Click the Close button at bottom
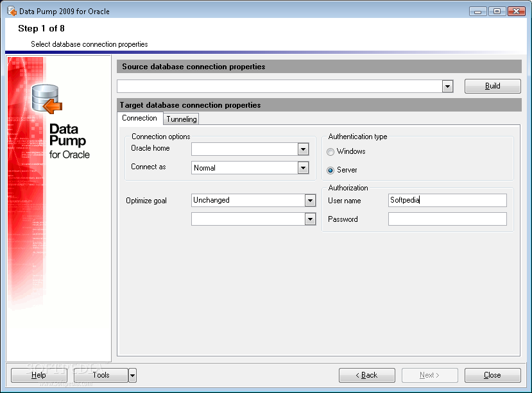532x393 pixels. [x=493, y=375]
